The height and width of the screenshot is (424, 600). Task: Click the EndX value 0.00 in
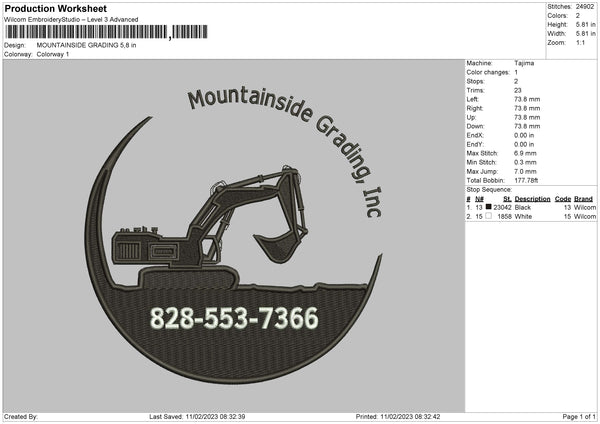[524, 135]
